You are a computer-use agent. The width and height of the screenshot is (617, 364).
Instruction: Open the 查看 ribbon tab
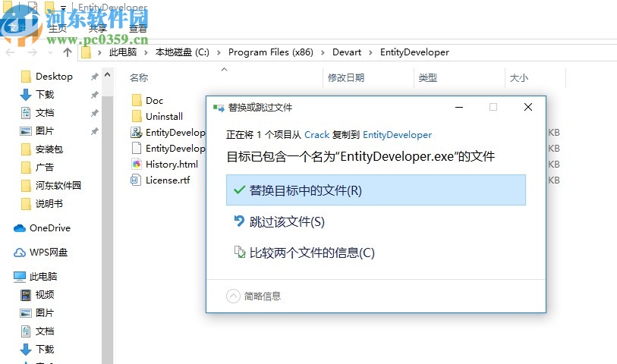137,29
